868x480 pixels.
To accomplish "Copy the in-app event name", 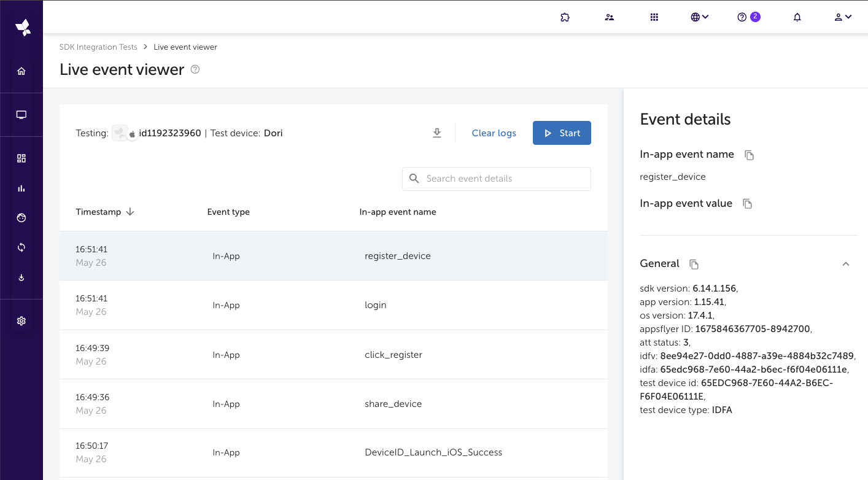I will coord(749,155).
